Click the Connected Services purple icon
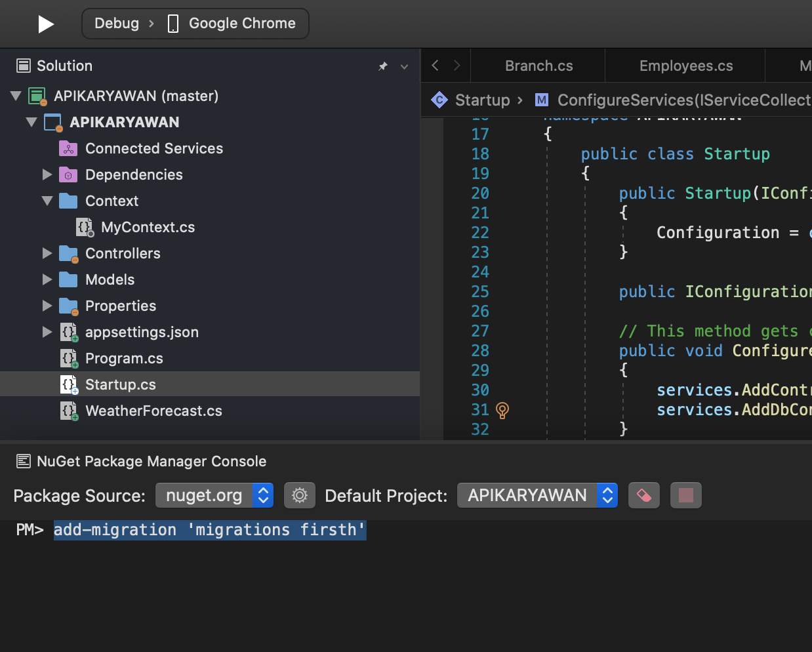 [x=68, y=148]
